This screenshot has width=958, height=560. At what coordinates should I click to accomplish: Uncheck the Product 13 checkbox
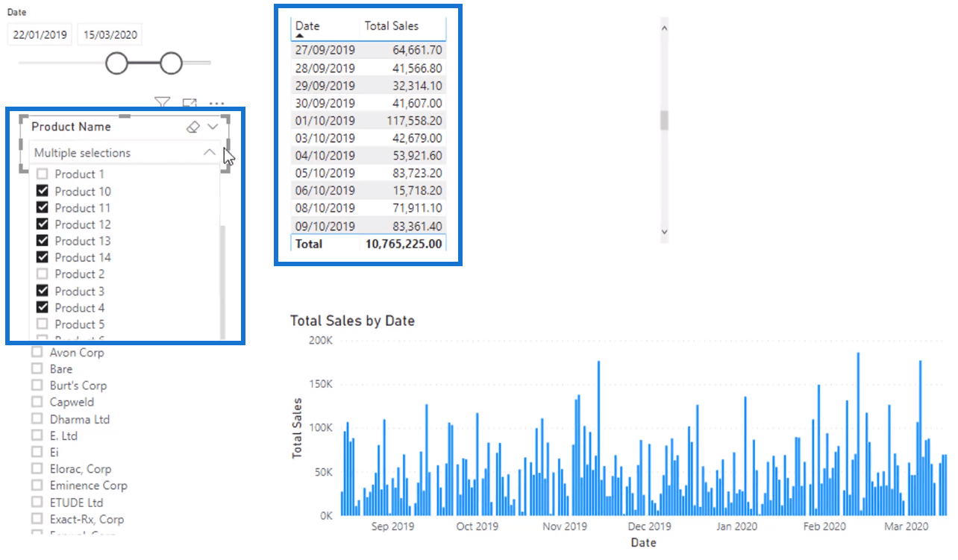pos(43,240)
